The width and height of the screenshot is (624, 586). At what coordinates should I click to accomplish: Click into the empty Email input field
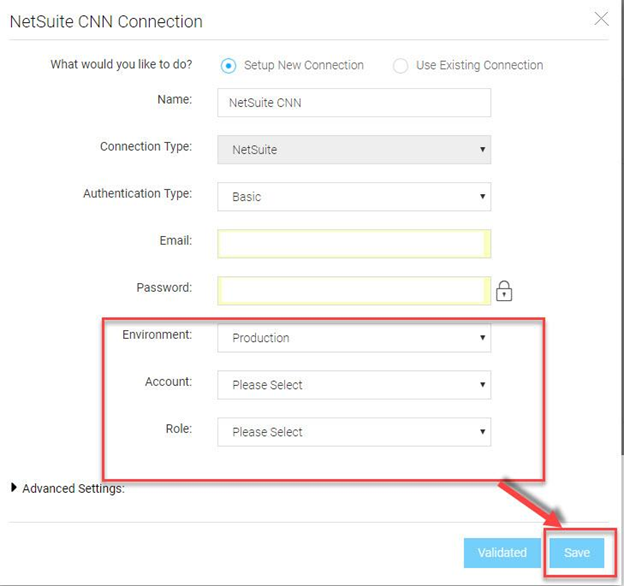354,243
